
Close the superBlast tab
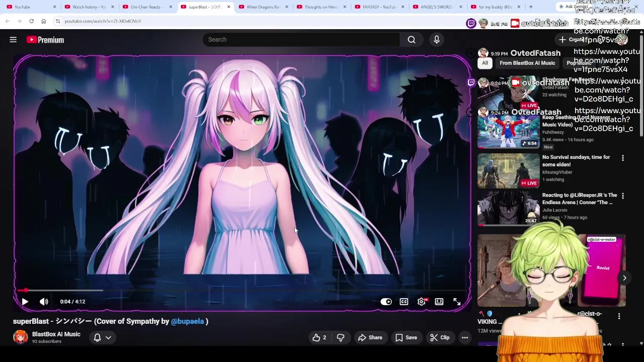click(x=229, y=7)
